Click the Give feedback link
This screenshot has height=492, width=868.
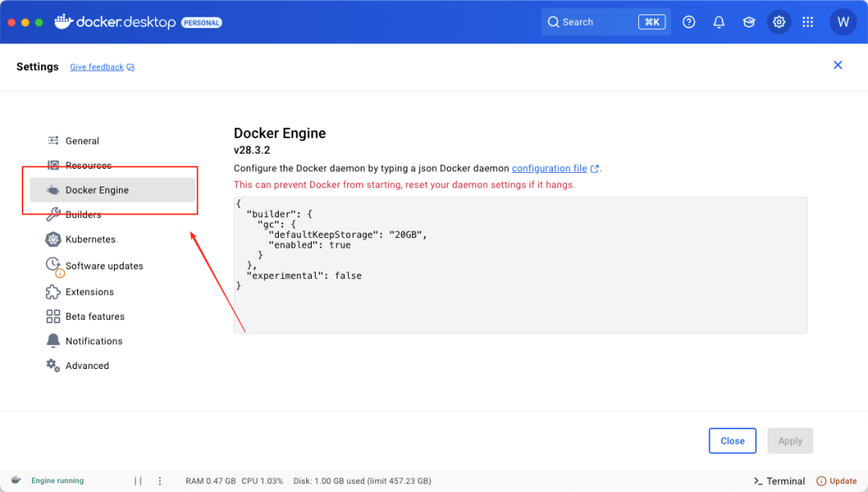click(96, 68)
